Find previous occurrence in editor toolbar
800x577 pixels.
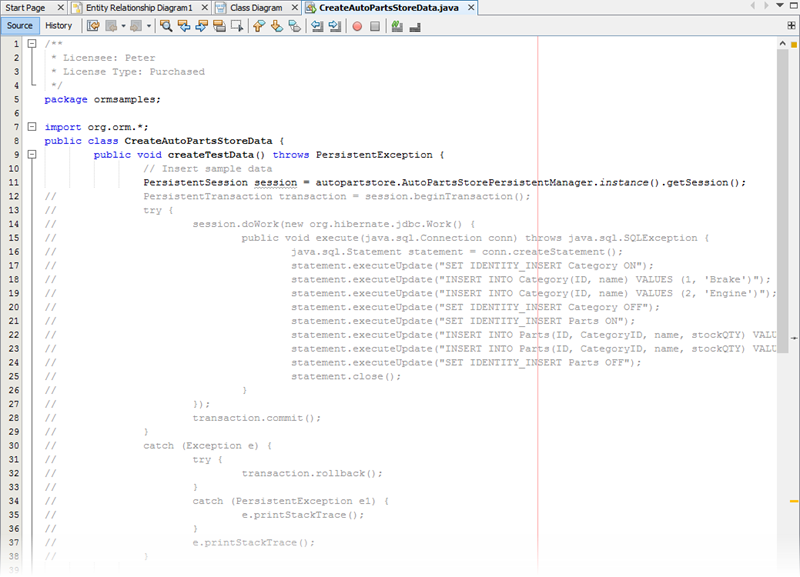184,26
